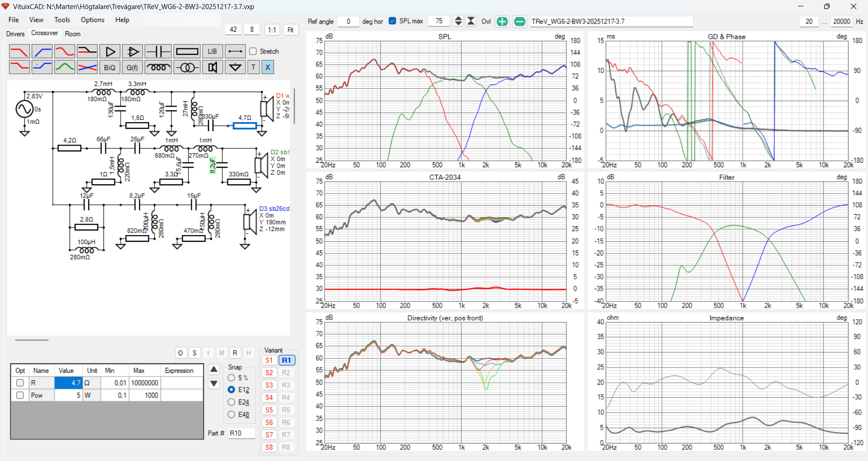Click the loudspeaker driver component icon
The height and width of the screenshot is (461, 868).
(x=212, y=67)
